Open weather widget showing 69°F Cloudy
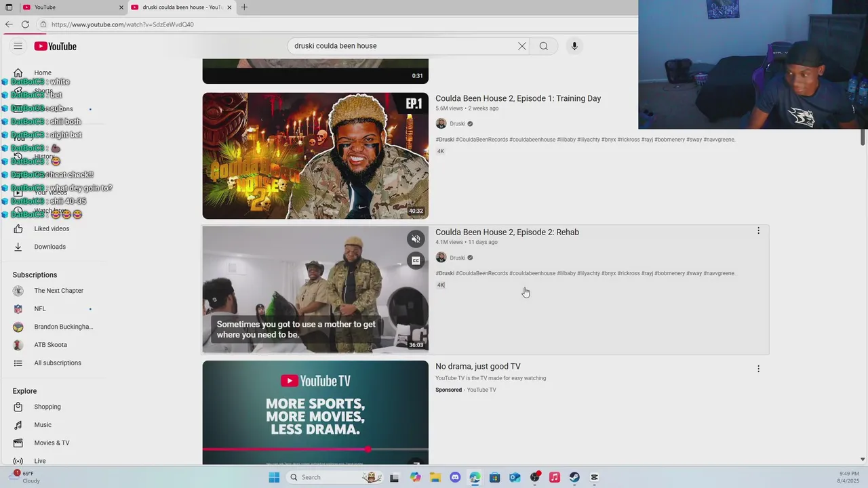 click(x=24, y=477)
